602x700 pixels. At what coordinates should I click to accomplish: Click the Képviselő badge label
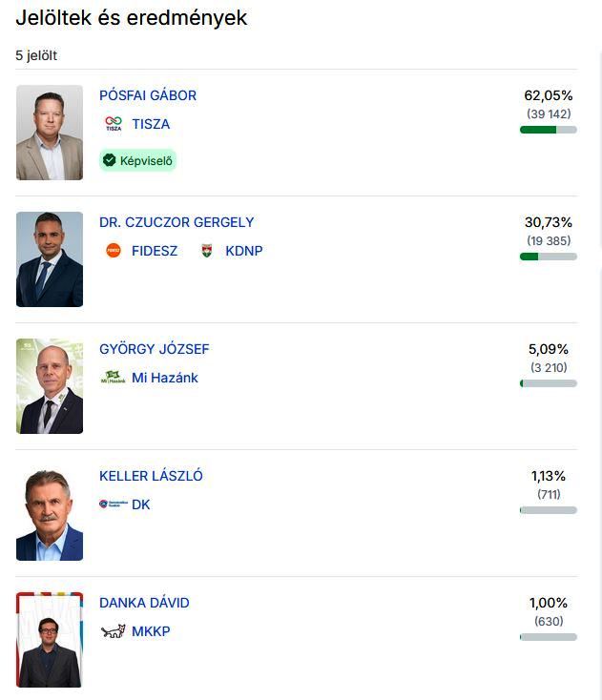[x=145, y=161]
